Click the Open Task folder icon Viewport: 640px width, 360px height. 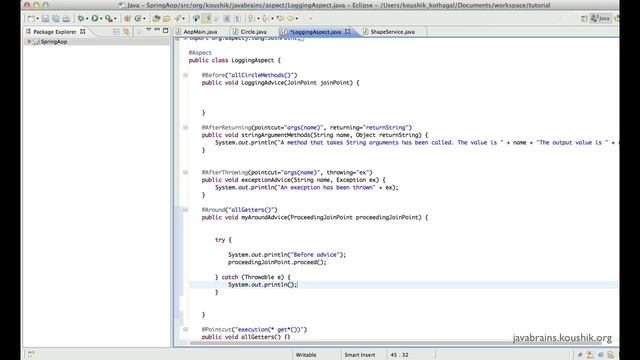[167, 18]
